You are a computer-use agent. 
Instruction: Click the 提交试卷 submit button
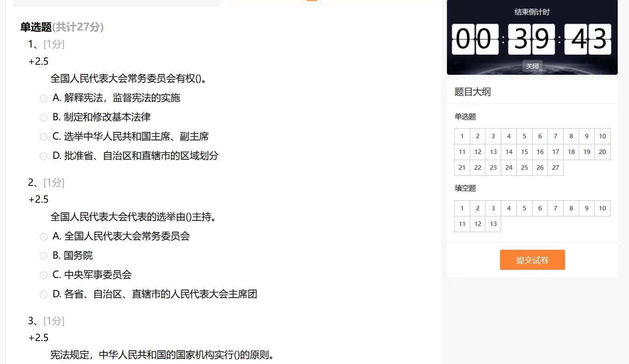pos(532,260)
